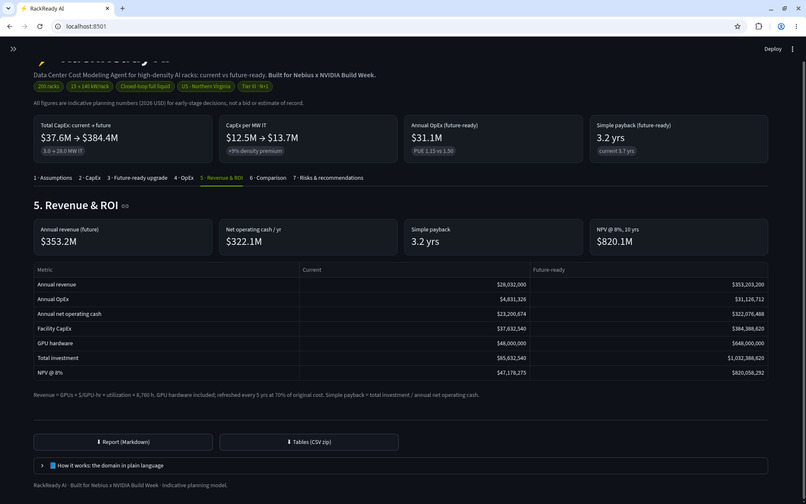Click the Metric column header
Image resolution: width=806 pixels, height=504 pixels.
[x=167, y=270]
